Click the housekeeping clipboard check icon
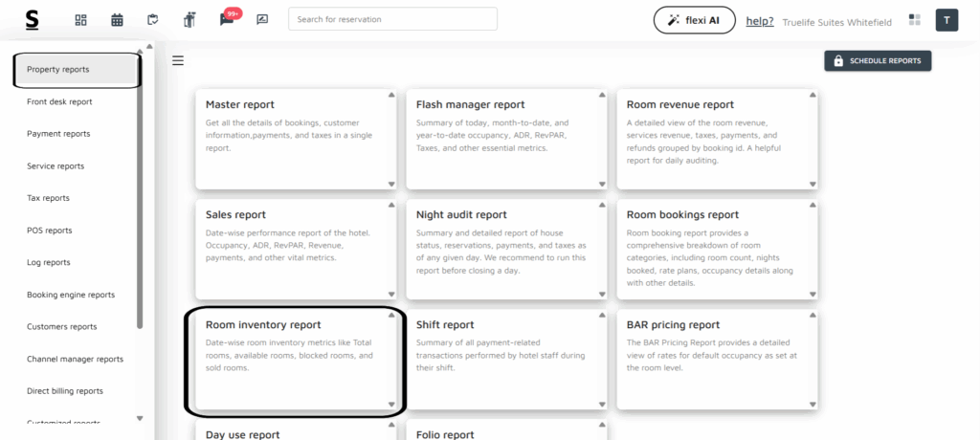 pos(153,20)
